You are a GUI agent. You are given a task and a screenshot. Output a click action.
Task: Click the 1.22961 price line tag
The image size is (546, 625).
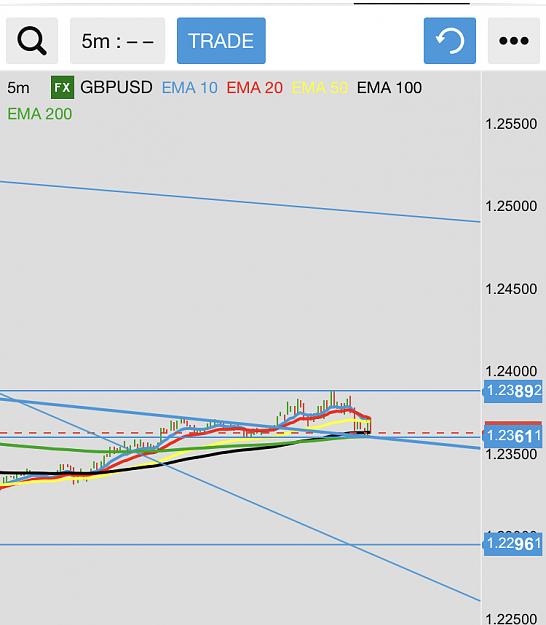(513, 543)
